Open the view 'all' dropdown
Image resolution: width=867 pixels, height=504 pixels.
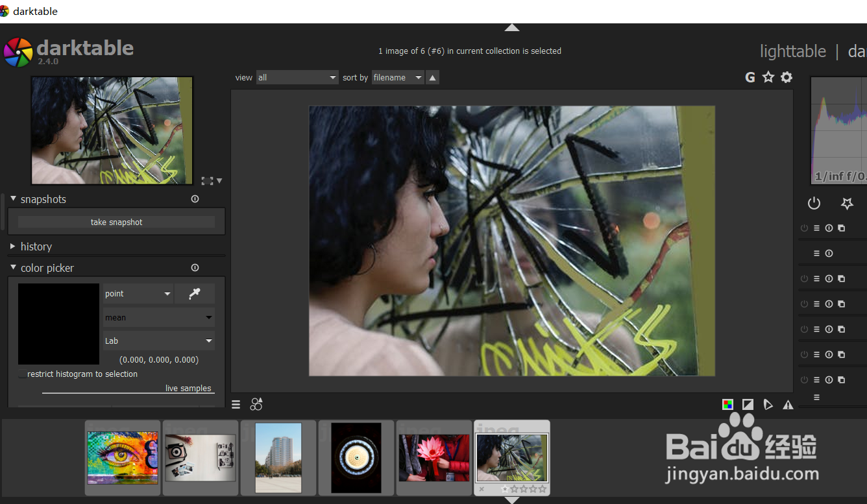(297, 77)
